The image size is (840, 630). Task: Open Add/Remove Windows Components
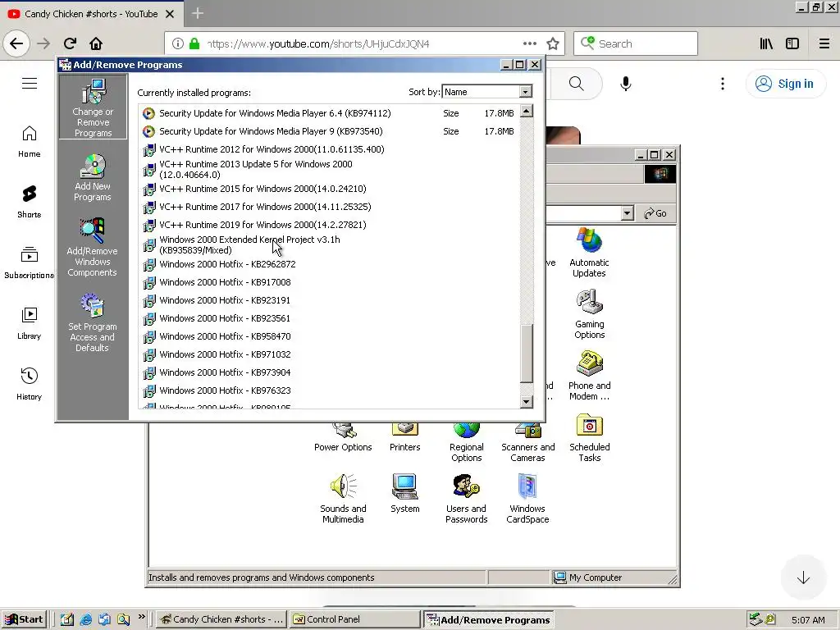tap(92, 247)
